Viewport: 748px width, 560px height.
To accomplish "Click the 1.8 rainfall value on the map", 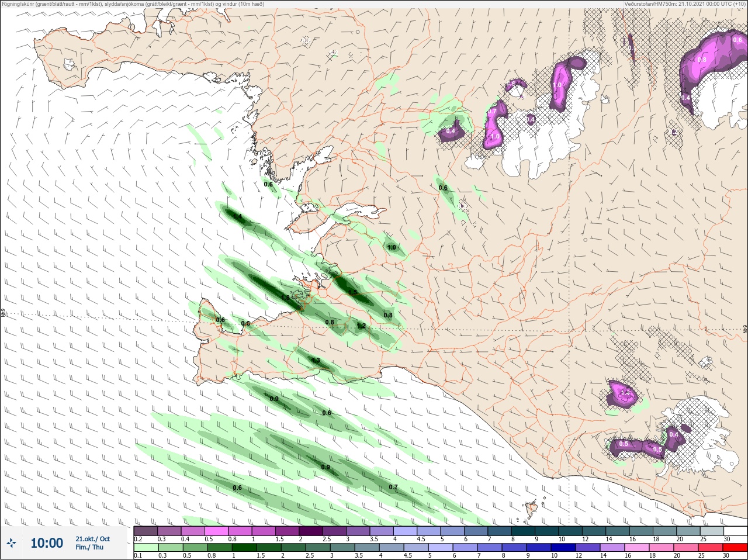I will coord(285,298).
